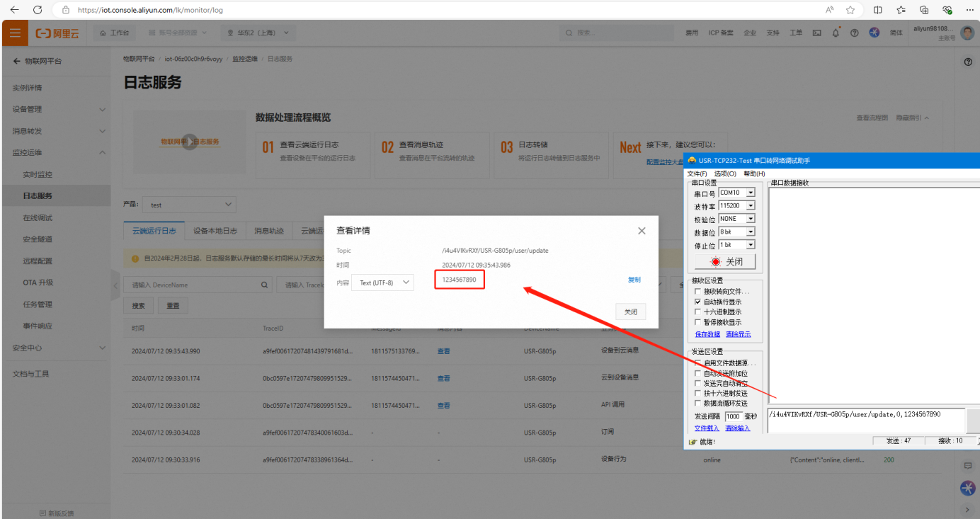Click the Edge split screen icon
Screen dimensions: 980x519
click(x=877, y=10)
